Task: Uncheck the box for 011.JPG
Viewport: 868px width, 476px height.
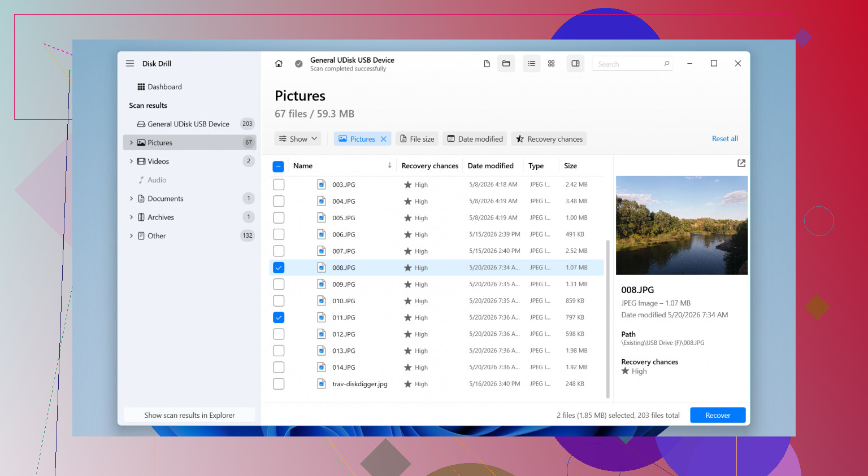Action: coord(279,317)
